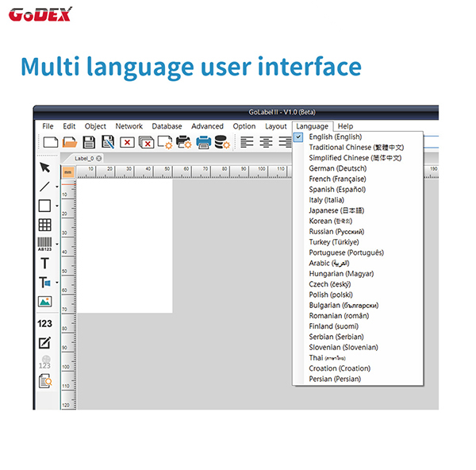Select checked English (English) language
The width and height of the screenshot is (476, 470).
[x=358, y=137]
